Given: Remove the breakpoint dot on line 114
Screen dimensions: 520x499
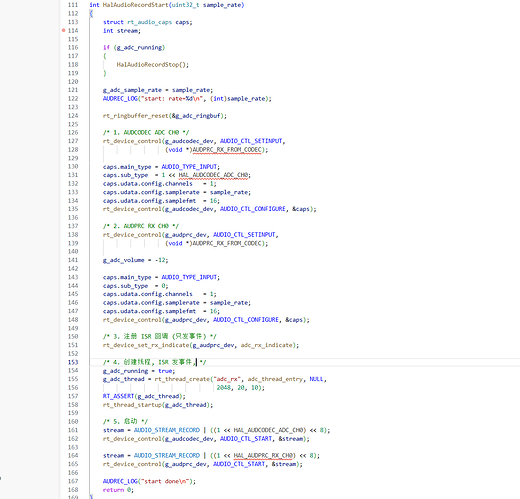Looking at the screenshot, I should [63, 30].
